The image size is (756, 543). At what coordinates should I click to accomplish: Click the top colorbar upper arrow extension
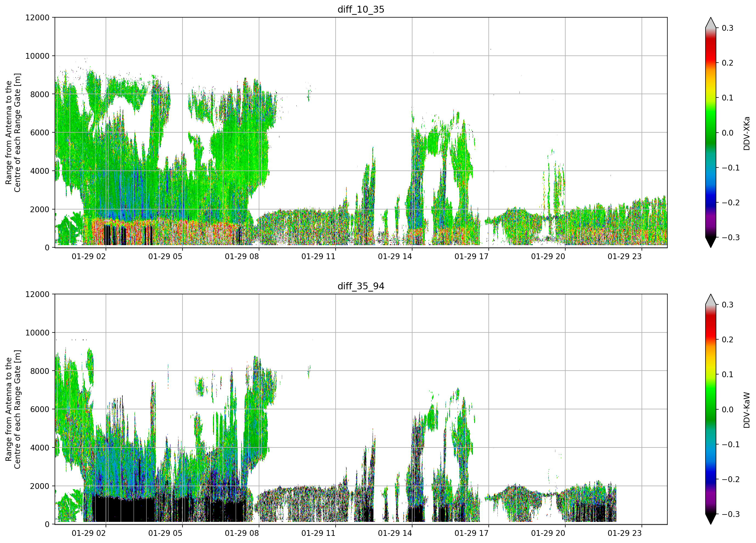coord(711,23)
